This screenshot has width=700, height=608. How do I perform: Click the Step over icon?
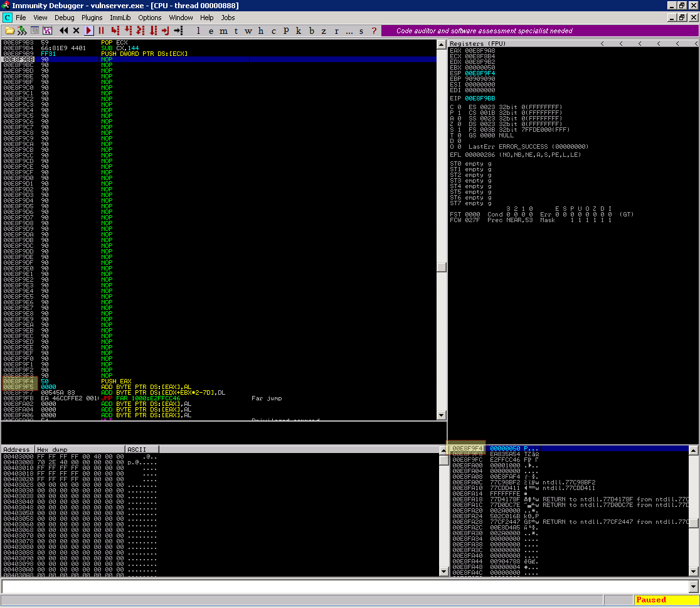pyautogui.click(x=128, y=31)
